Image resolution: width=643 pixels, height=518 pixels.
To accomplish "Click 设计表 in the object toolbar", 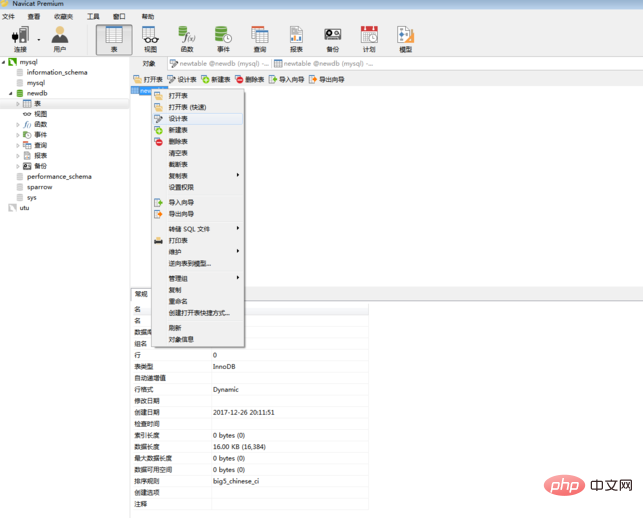I will pos(182,79).
